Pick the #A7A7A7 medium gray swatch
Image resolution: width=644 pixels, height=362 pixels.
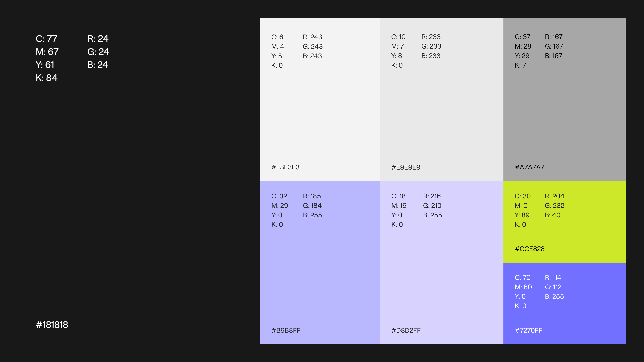click(564, 99)
